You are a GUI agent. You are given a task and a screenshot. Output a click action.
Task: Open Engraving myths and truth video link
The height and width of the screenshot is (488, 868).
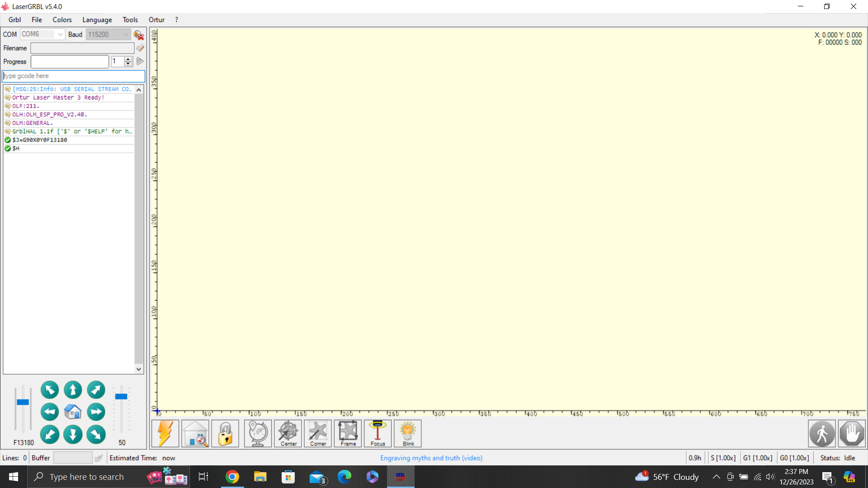pos(431,458)
